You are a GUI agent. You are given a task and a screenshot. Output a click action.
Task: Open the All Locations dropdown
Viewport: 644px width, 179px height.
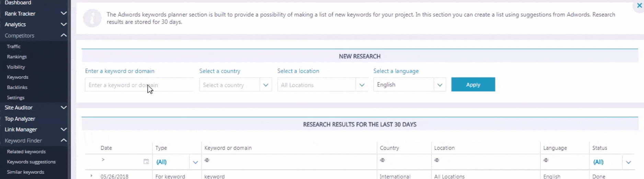[362, 85]
